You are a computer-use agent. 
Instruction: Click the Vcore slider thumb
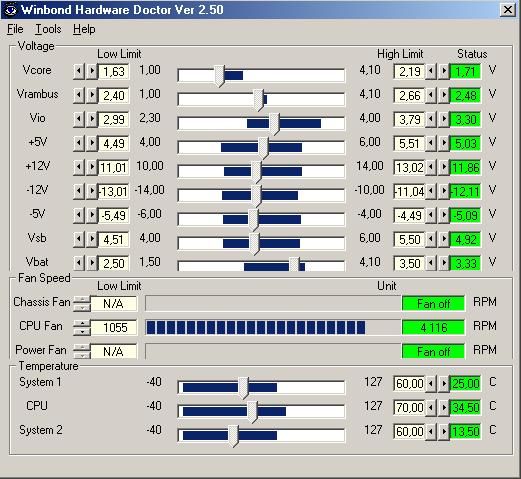pos(219,76)
